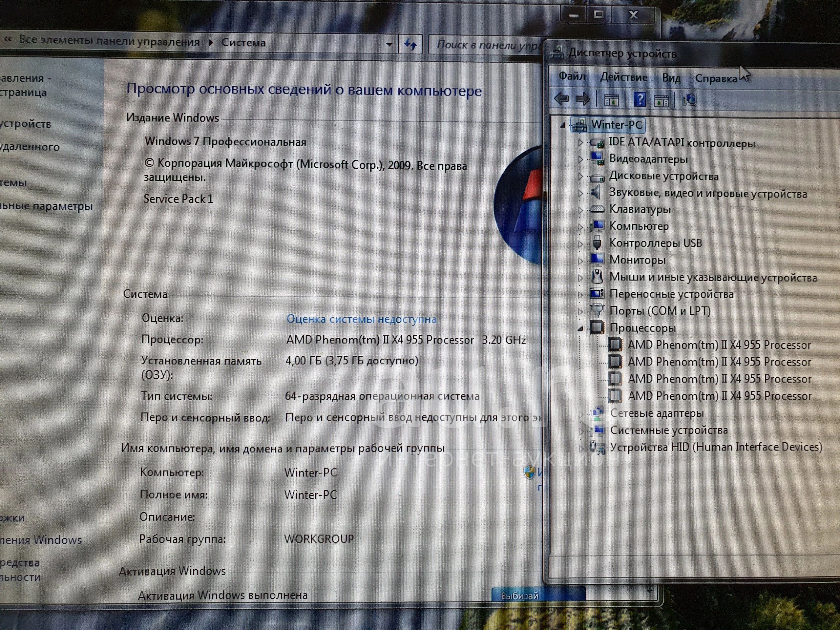Screen dimensions: 840x630
Task: Select the last AMD Phenom processor entry
Action: [x=720, y=396]
